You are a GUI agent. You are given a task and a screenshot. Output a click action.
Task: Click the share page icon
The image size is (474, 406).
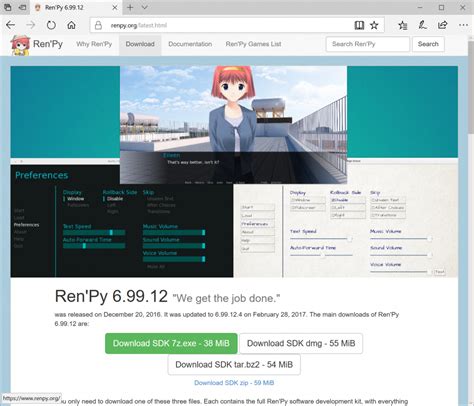click(443, 25)
